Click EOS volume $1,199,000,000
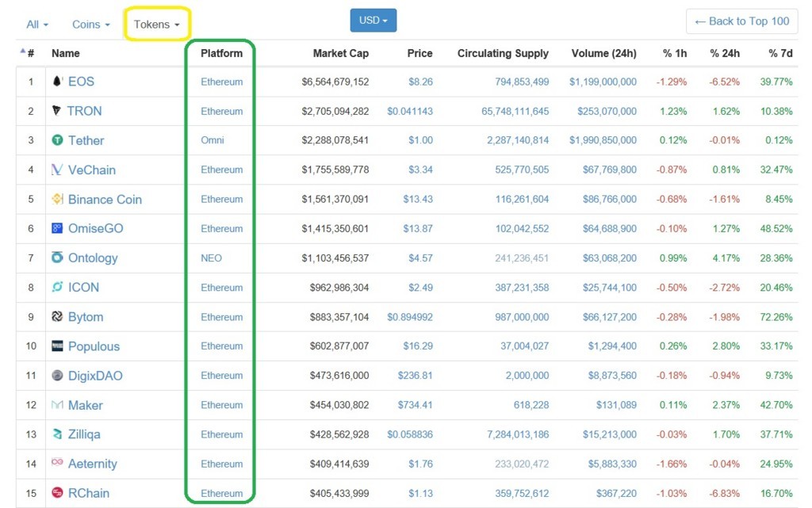 point(603,82)
